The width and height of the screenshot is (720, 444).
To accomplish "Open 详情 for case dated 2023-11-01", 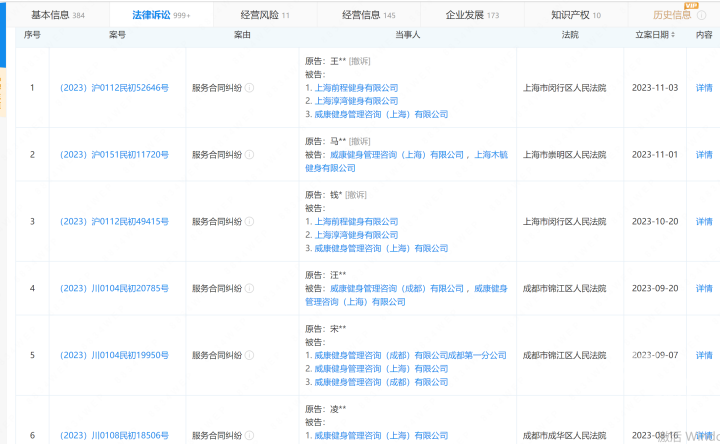I will click(x=704, y=155).
